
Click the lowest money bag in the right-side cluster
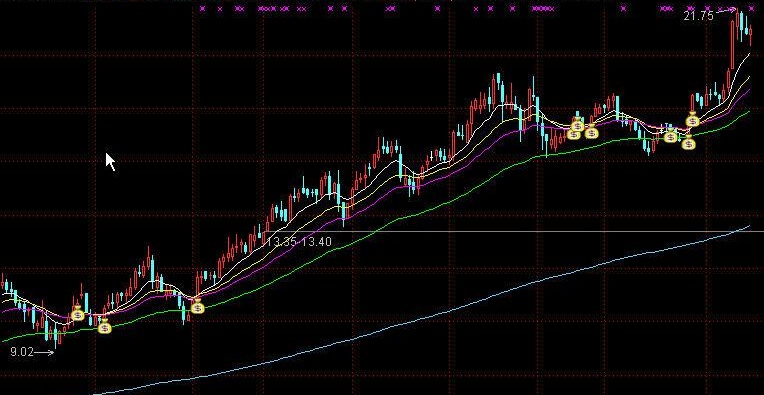click(688, 142)
